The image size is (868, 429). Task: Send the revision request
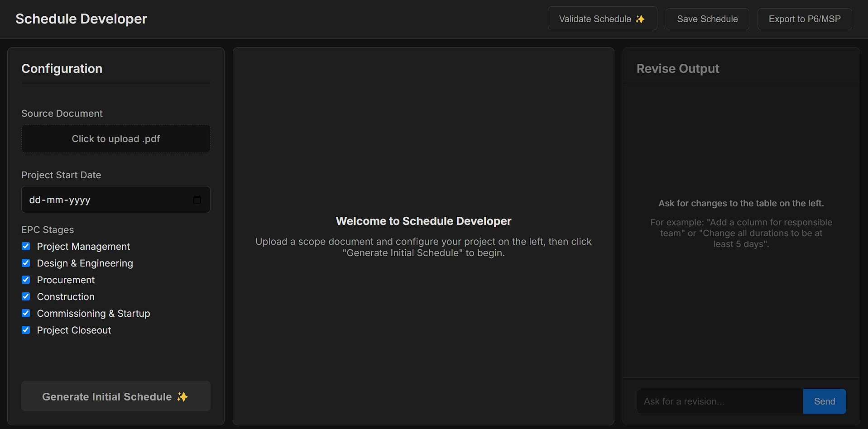point(824,401)
